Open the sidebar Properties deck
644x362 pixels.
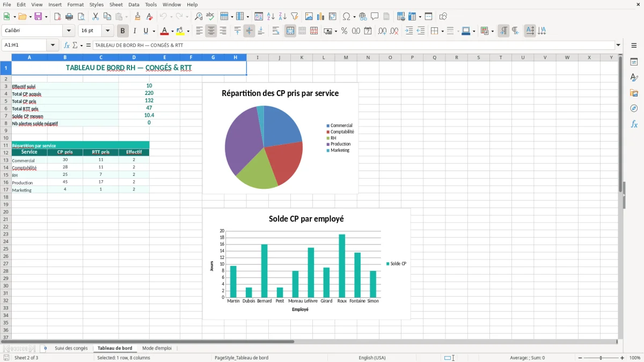pos(634,62)
